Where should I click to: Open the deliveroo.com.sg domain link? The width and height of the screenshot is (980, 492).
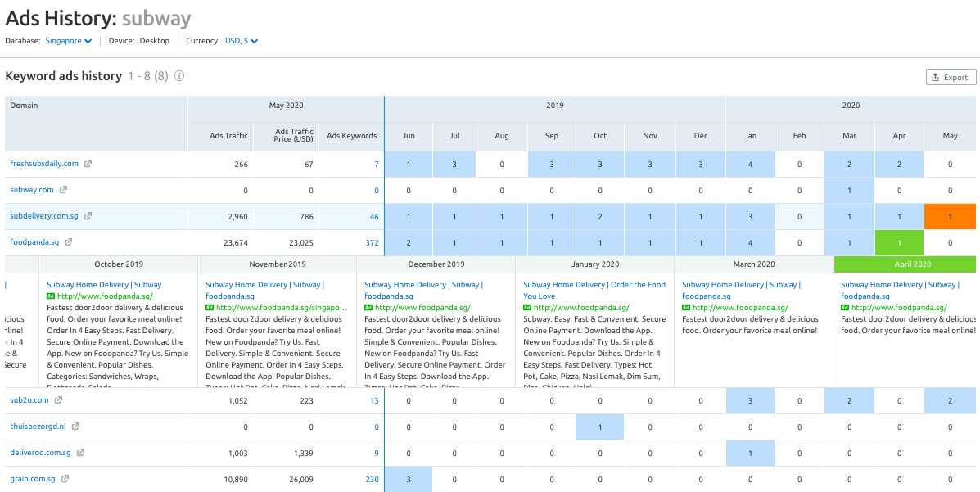click(41, 453)
